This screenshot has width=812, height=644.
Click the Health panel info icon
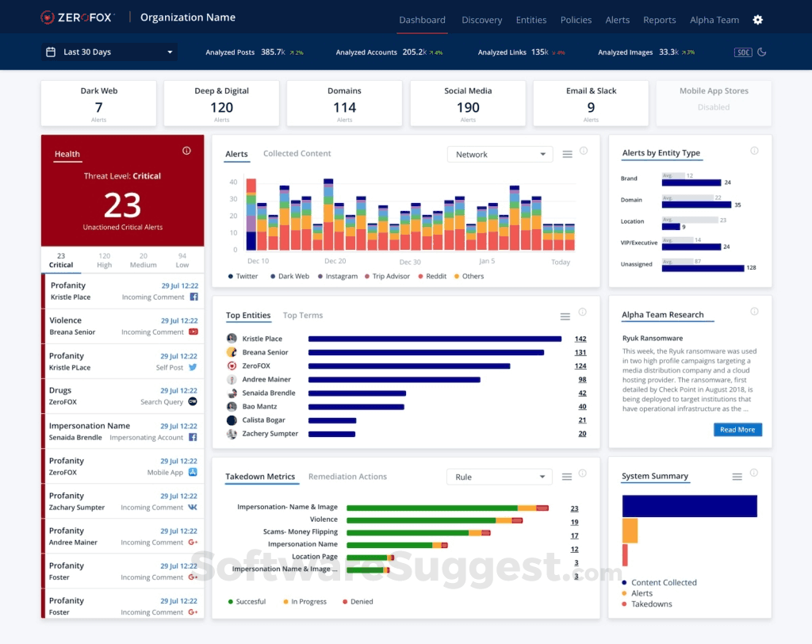tap(186, 151)
